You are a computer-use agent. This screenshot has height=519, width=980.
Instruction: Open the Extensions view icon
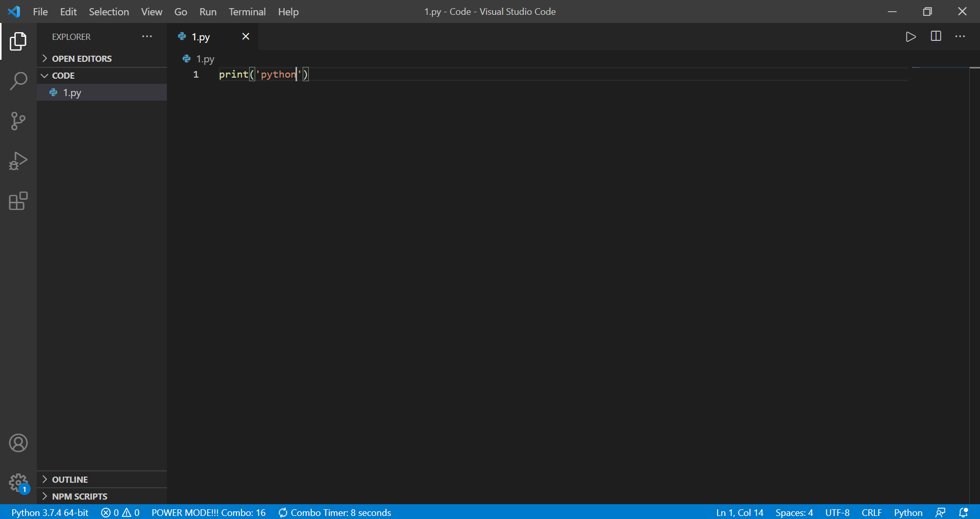(x=18, y=201)
